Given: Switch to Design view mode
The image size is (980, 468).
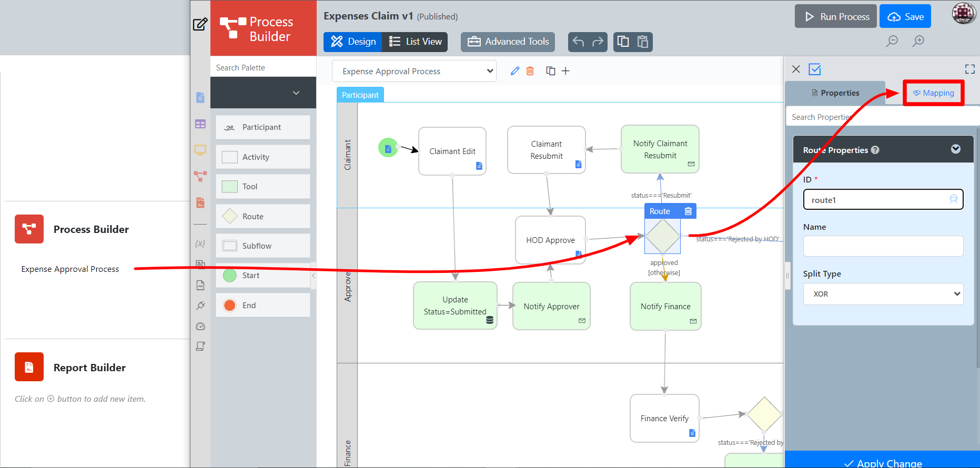Looking at the screenshot, I should pyautogui.click(x=353, y=42).
